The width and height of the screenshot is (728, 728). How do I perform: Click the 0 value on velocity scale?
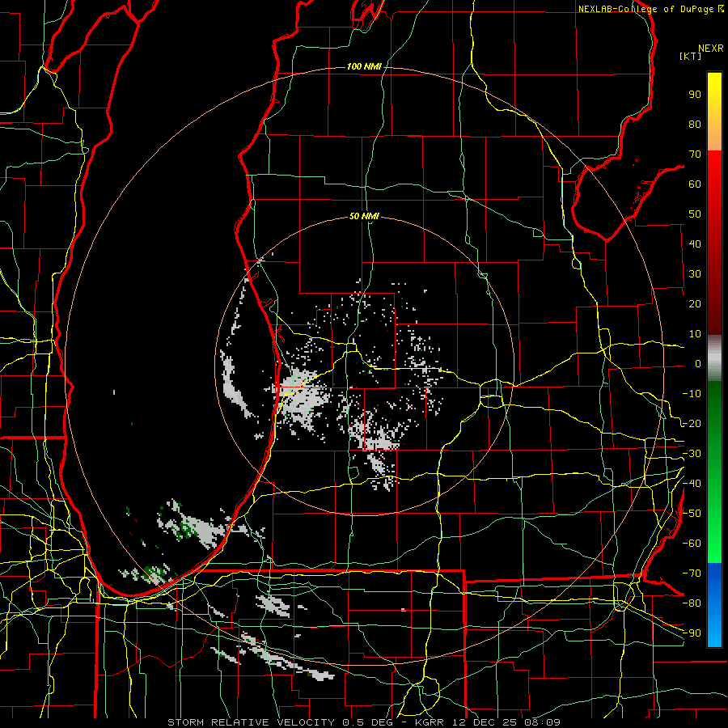(x=698, y=364)
